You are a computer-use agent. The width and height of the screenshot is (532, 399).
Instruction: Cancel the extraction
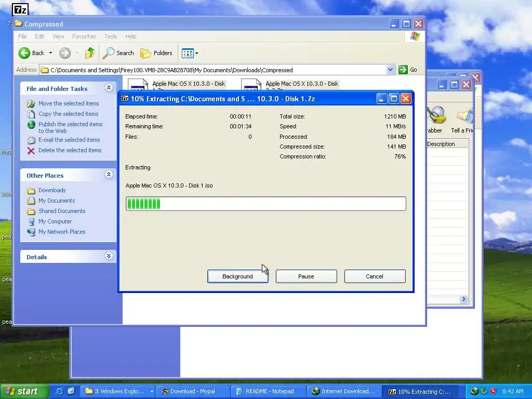(x=375, y=276)
